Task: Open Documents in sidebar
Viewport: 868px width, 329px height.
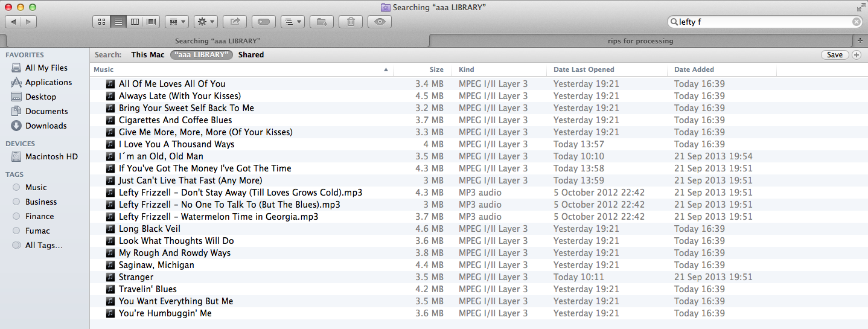Action: click(39, 112)
